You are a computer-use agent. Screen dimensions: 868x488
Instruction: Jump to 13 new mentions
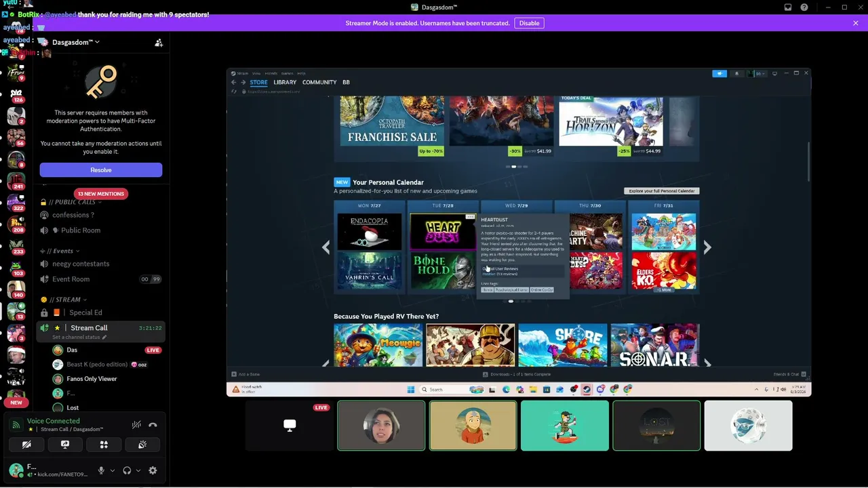[101, 194]
